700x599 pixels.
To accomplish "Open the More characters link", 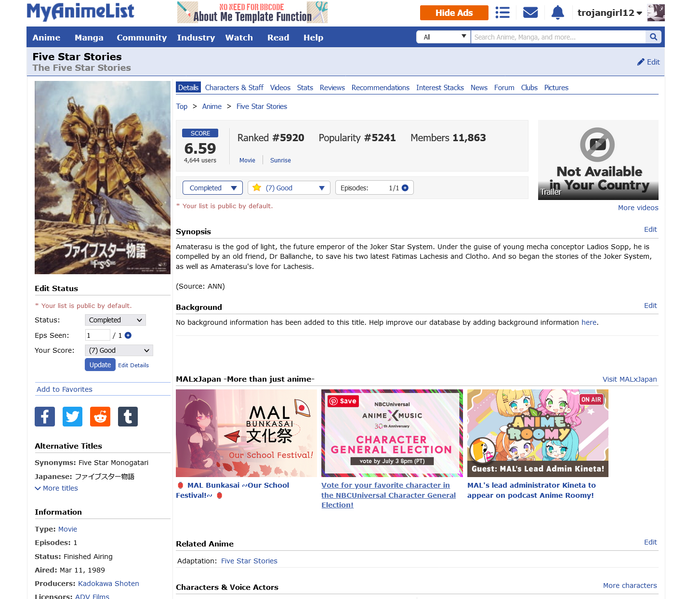I will point(630,586).
